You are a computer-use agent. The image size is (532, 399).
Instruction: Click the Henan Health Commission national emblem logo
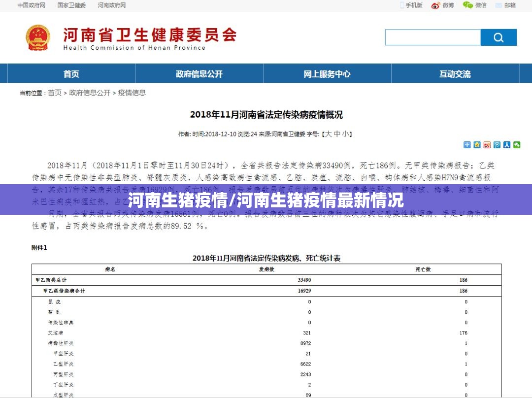click(x=38, y=37)
